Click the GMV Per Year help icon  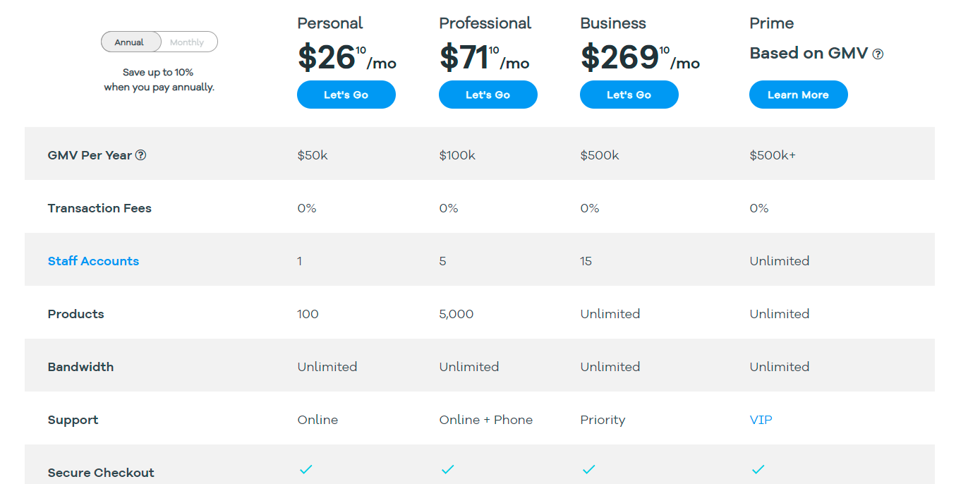point(140,155)
